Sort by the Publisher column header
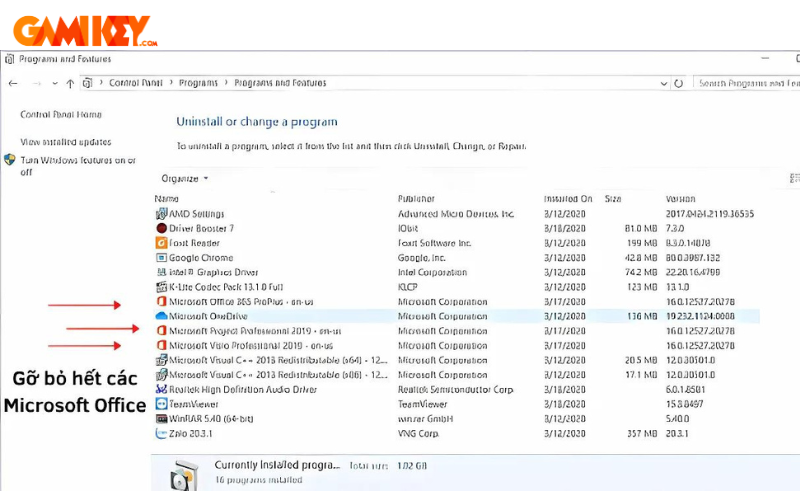 [x=416, y=198]
